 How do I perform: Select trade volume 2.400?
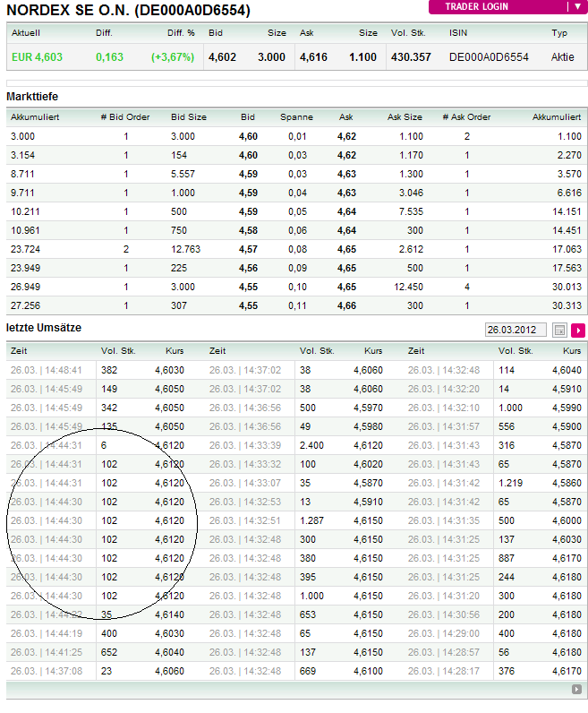point(311,446)
